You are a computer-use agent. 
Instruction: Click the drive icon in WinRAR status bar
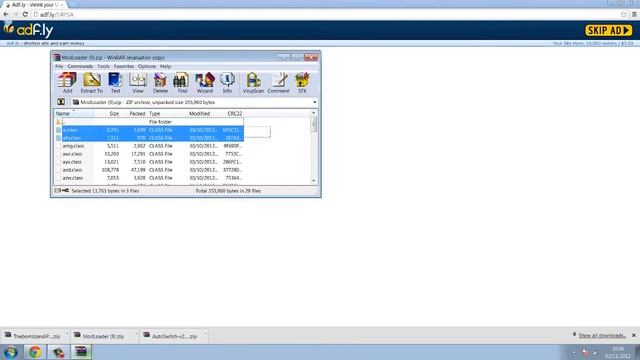point(58,191)
